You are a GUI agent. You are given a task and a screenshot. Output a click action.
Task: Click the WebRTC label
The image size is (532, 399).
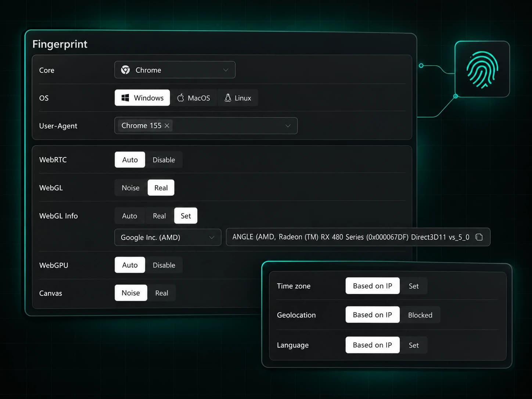point(53,160)
